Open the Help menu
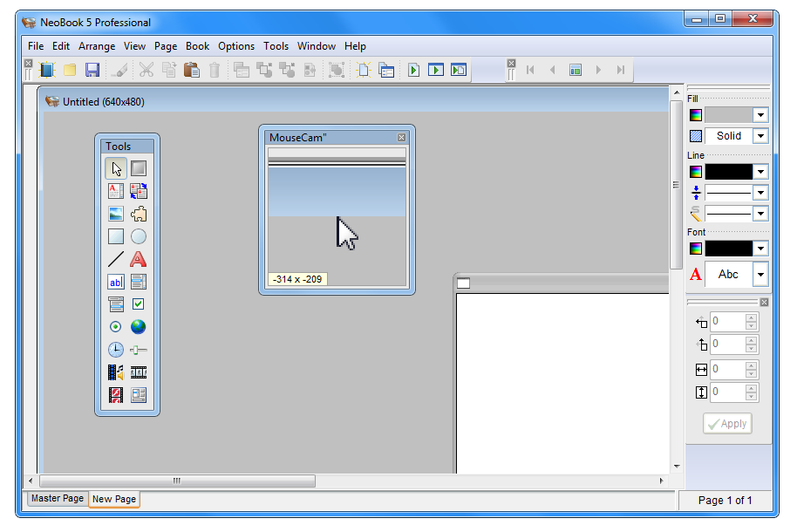 click(x=355, y=46)
